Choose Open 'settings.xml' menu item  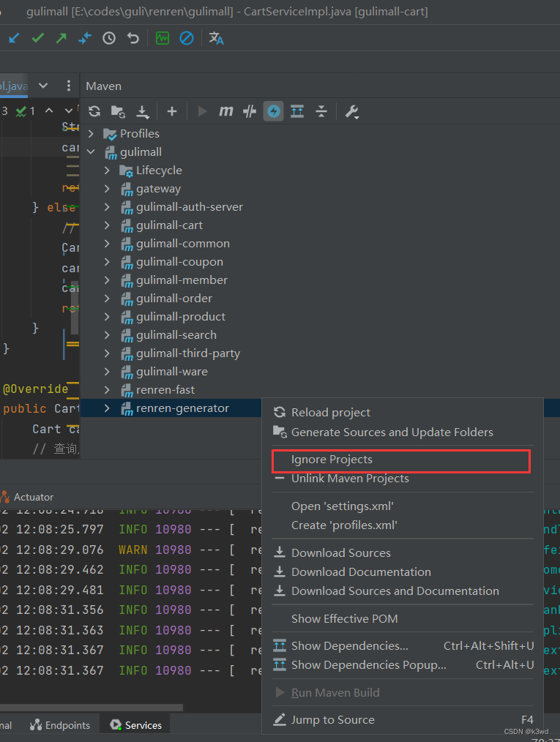(403, 506)
